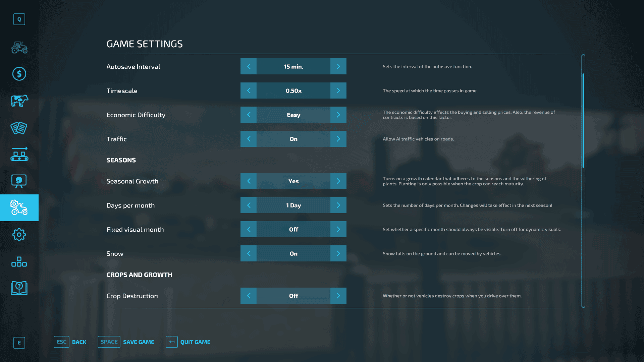
Task: Open the vehicles tractor page in the sidebar
Action: click(x=19, y=47)
